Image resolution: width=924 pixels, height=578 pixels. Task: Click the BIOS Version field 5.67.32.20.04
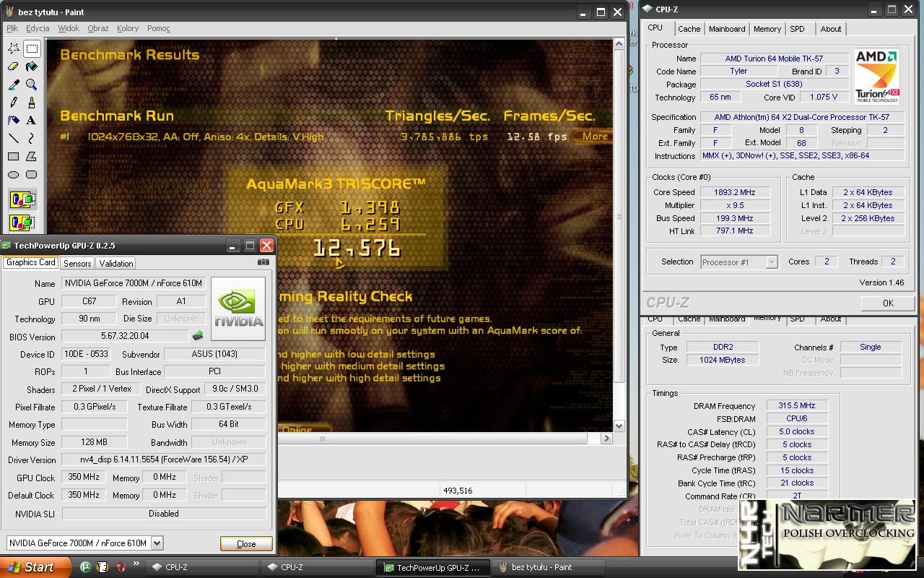pos(125,337)
